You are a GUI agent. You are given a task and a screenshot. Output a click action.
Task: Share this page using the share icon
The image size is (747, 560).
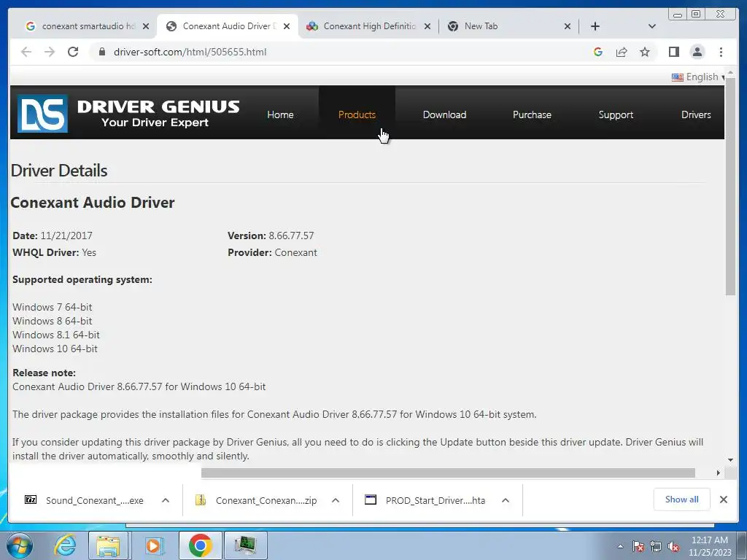[x=622, y=52]
